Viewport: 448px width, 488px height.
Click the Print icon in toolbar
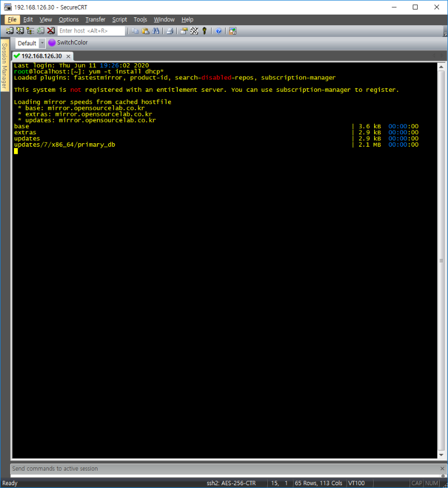coord(170,31)
